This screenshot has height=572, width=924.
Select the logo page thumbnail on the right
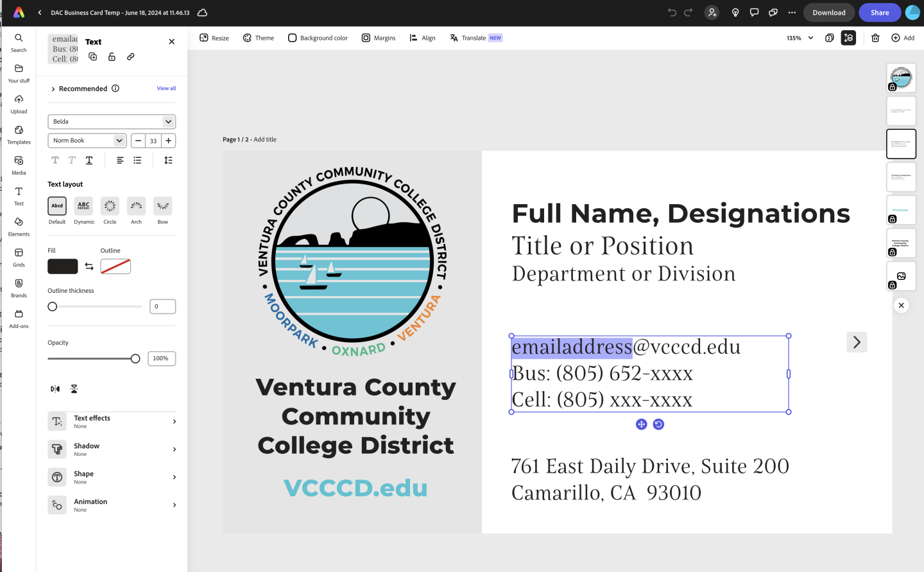tap(901, 77)
